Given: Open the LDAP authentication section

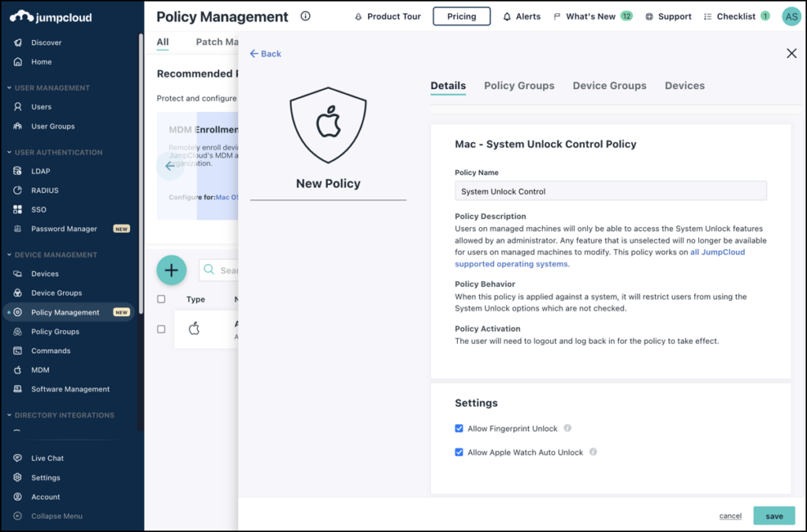Looking at the screenshot, I should point(39,170).
